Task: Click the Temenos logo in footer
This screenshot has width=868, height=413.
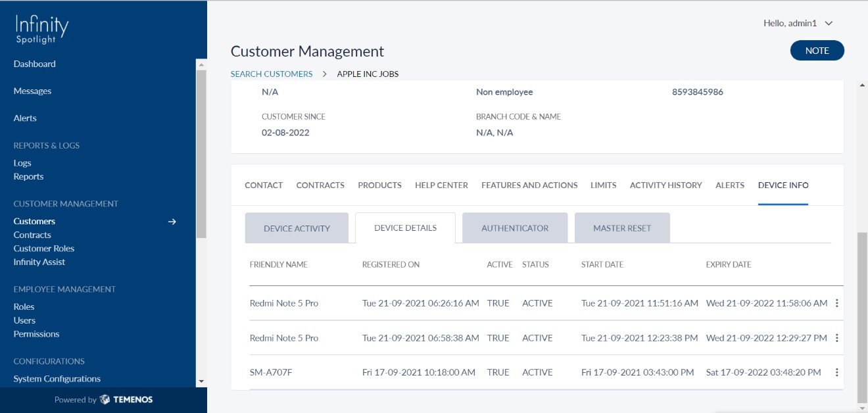Action: [x=126, y=399]
